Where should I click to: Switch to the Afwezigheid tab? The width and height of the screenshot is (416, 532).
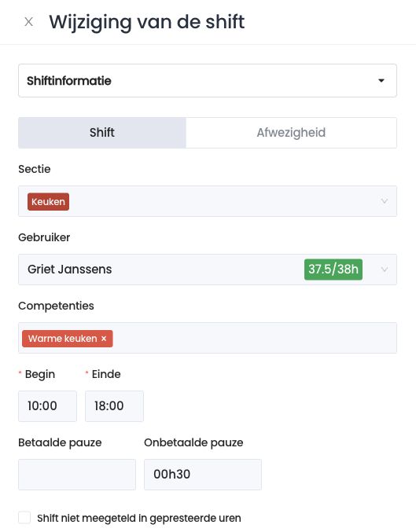click(291, 133)
